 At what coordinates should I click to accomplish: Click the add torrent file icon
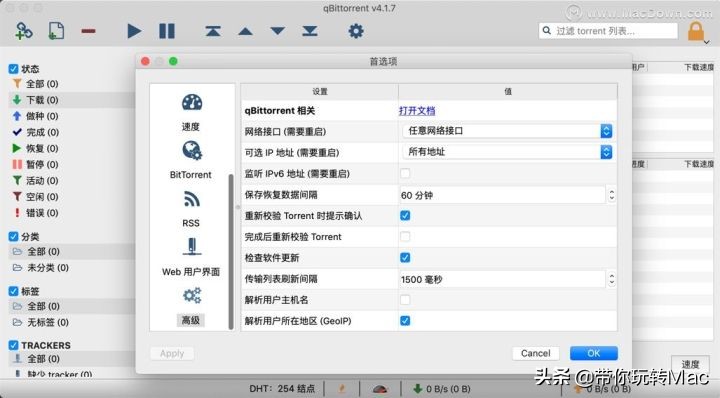(x=56, y=31)
